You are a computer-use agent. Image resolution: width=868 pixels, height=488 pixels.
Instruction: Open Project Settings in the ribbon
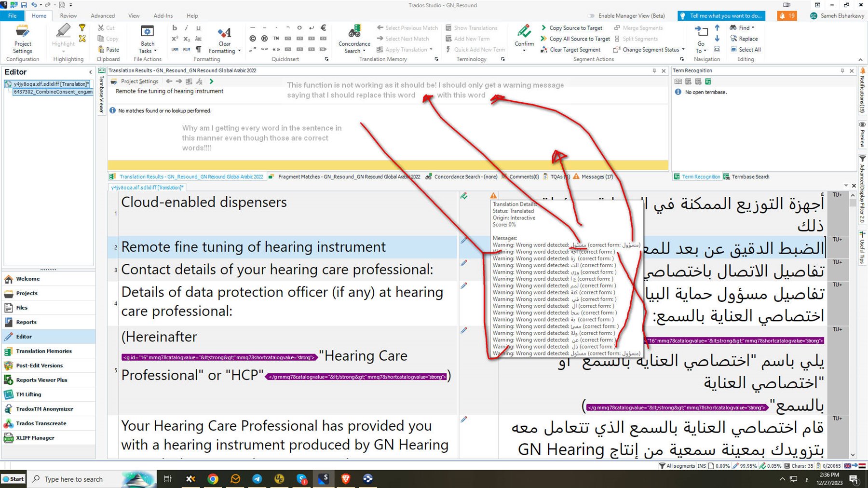point(22,39)
